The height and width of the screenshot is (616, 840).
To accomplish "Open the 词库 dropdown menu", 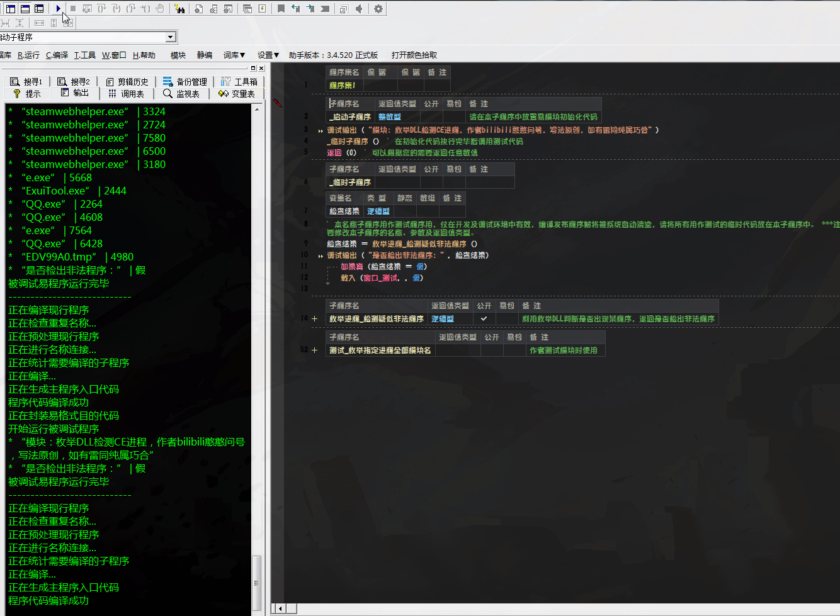I will click(x=234, y=55).
